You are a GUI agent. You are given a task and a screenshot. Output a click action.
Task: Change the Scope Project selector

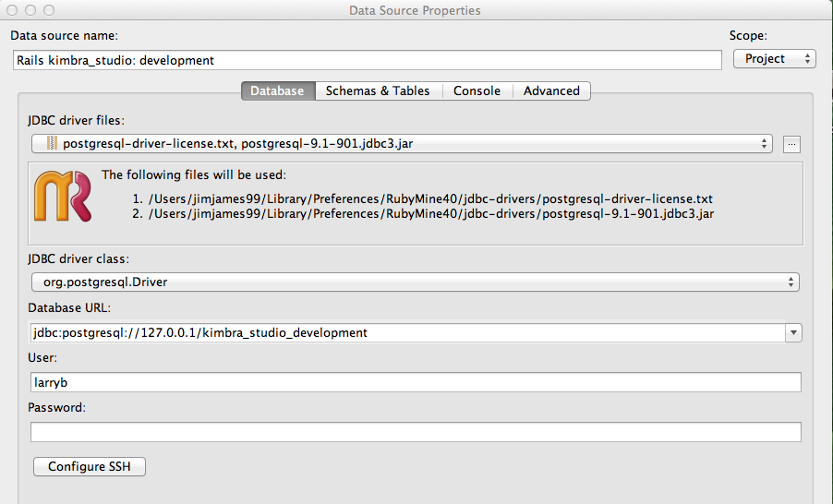click(775, 58)
